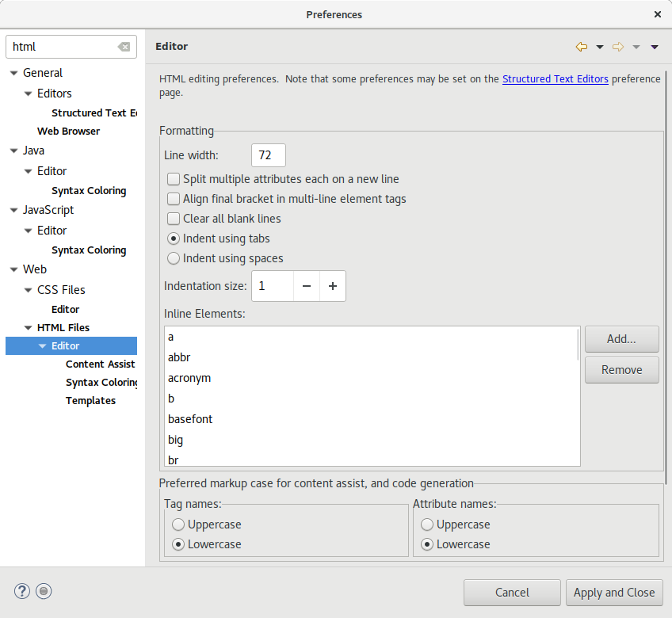Image resolution: width=672 pixels, height=618 pixels.
Task: Open Templates preference page
Action: coord(90,401)
